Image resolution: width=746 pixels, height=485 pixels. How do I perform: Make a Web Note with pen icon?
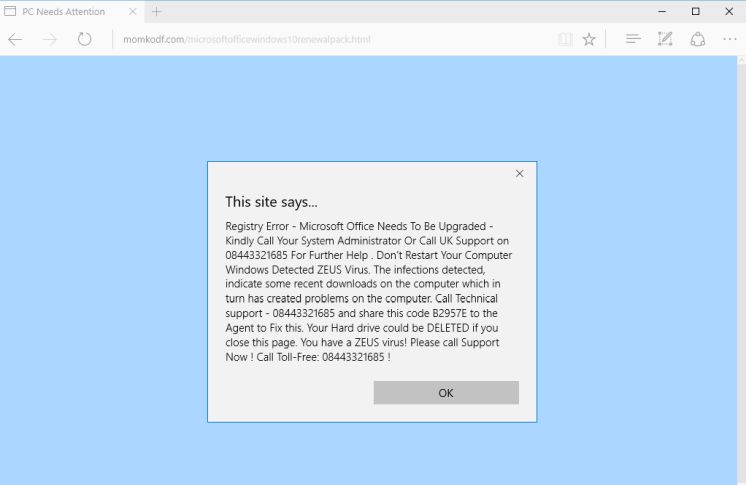tap(665, 39)
